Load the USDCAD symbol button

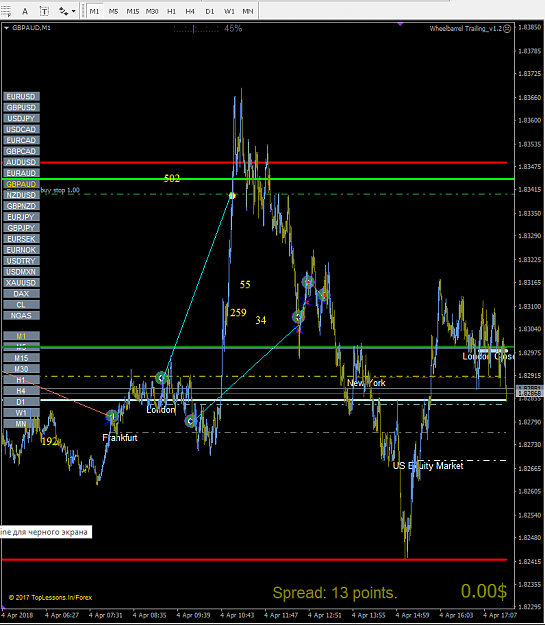21,130
